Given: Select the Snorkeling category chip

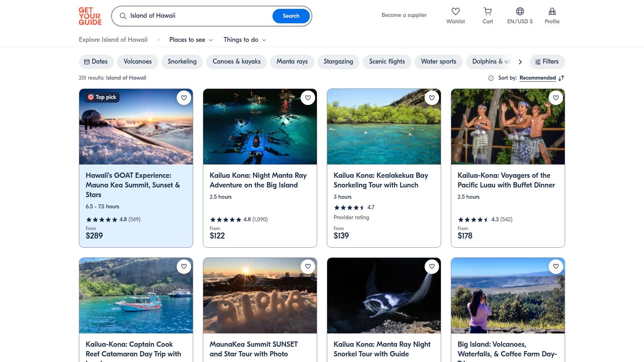Looking at the screenshot, I should pyautogui.click(x=182, y=62).
